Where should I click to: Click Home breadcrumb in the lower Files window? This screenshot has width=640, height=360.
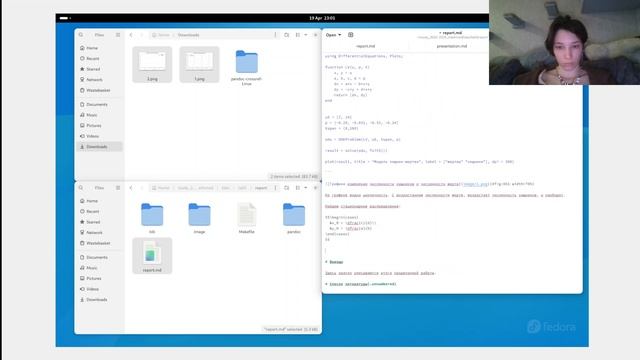coord(161,188)
